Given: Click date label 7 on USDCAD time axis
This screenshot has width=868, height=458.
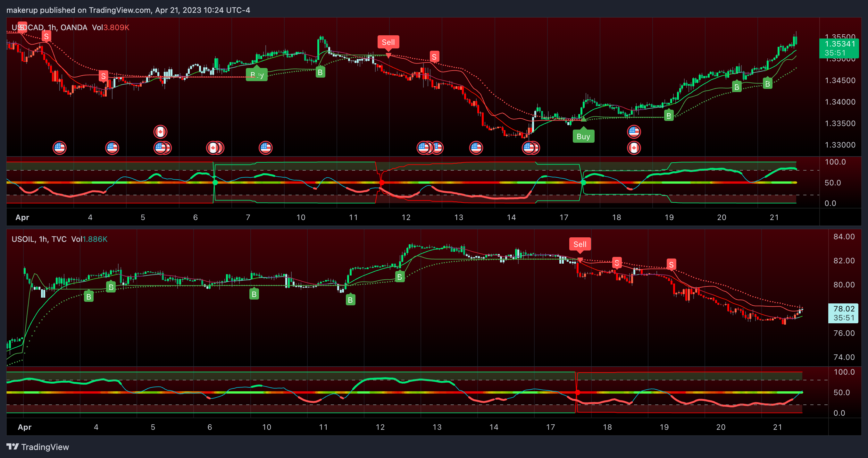Looking at the screenshot, I should click(x=248, y=217).
